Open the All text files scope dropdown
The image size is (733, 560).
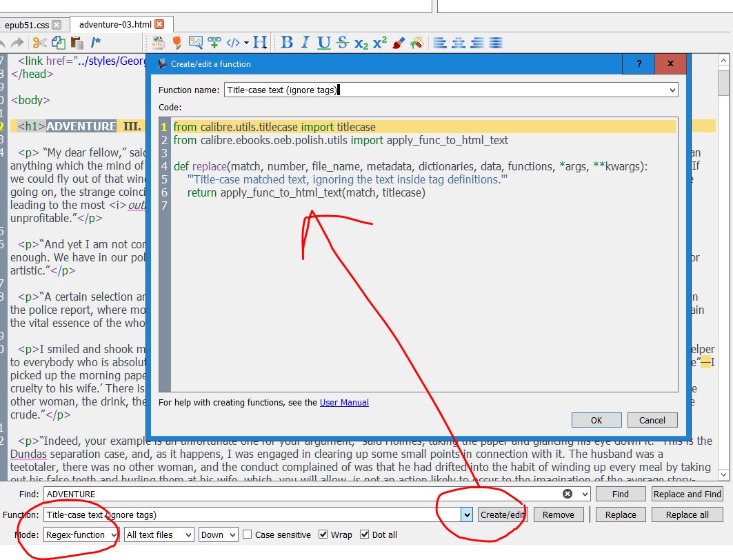point(159,534)
